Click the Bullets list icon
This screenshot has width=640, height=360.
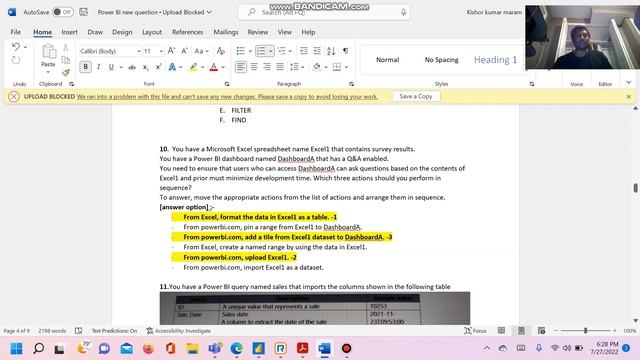point(240,51)
